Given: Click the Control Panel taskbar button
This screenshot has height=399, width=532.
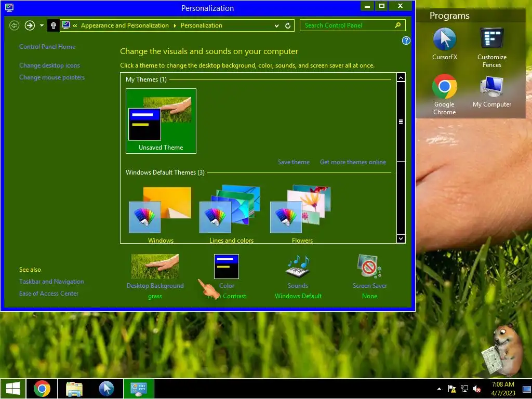Looking at the screenshot, I should [x=138, y=389].
